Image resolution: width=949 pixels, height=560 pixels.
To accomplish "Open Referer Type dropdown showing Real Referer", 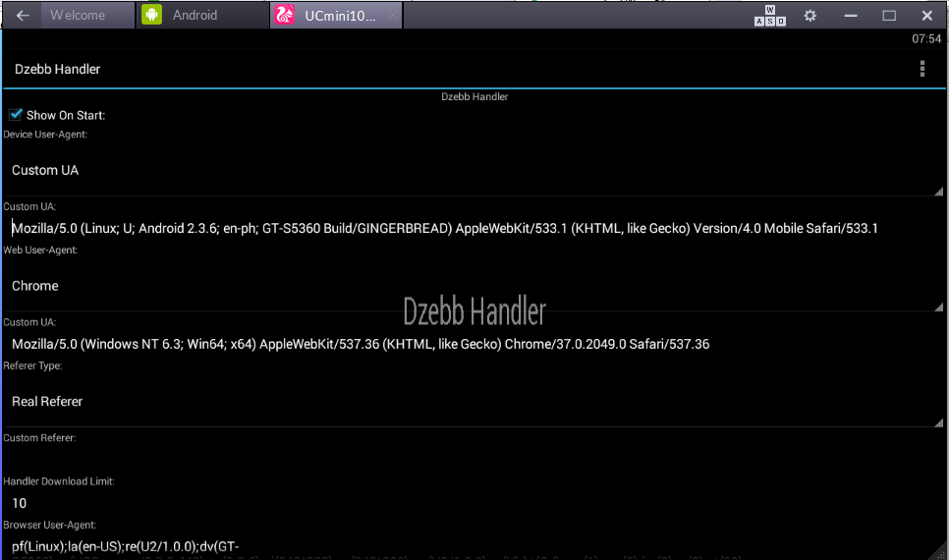I will tap(474, 402).
